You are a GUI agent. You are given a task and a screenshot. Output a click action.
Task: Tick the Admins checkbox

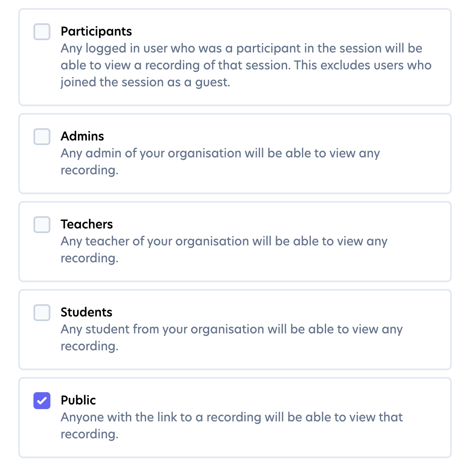click(x=42, y=137)
